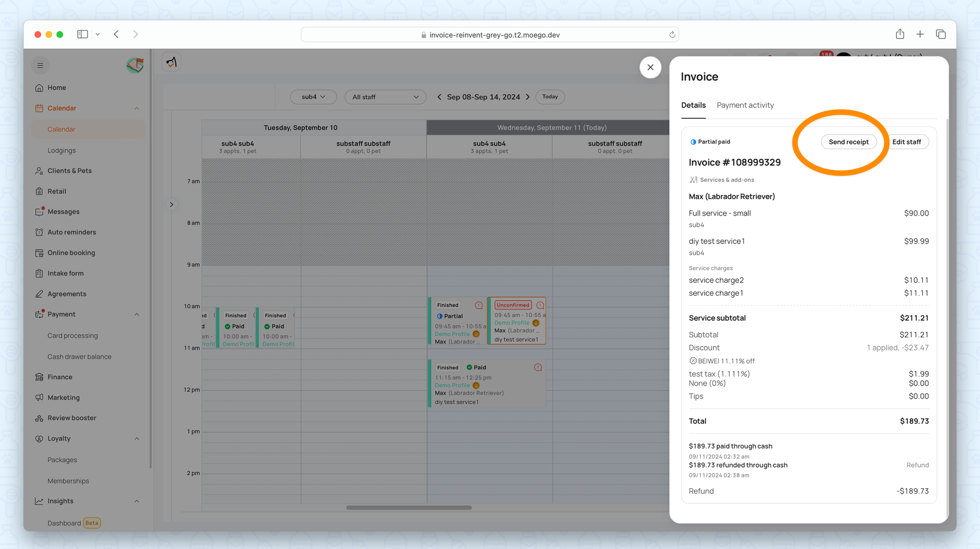Open the All staff dropdown
This screenshot has height=549, width=980.
point(385,97)
